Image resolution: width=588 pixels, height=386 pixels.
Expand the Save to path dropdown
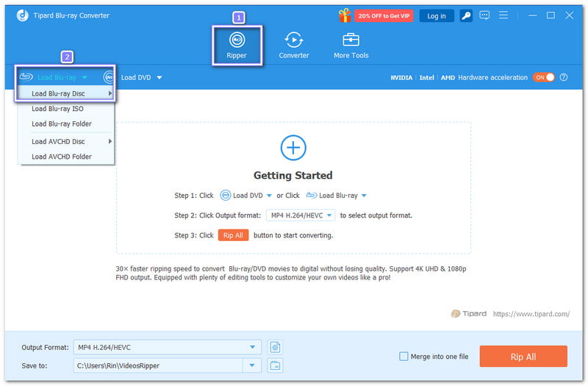click(x=253, y=365)
